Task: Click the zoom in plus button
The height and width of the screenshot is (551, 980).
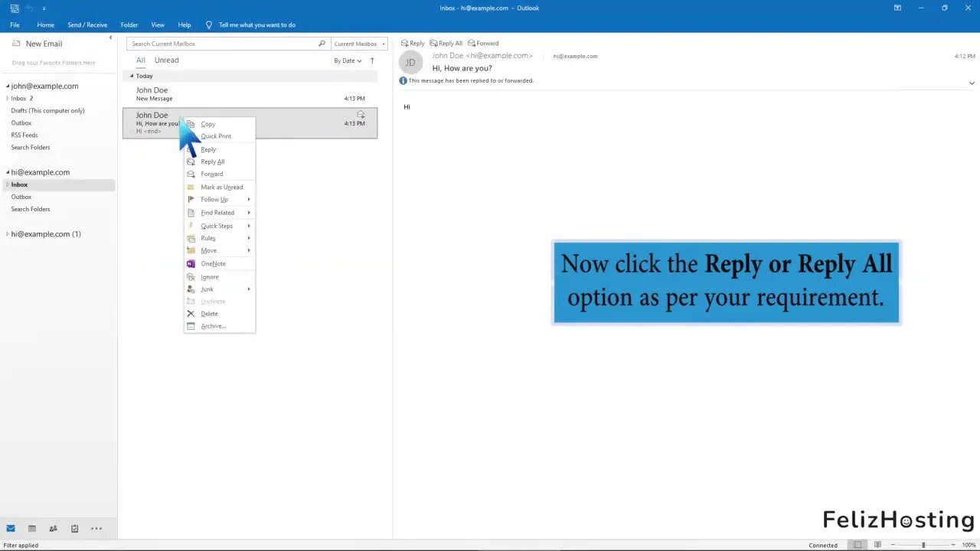Action: [953, 545]
